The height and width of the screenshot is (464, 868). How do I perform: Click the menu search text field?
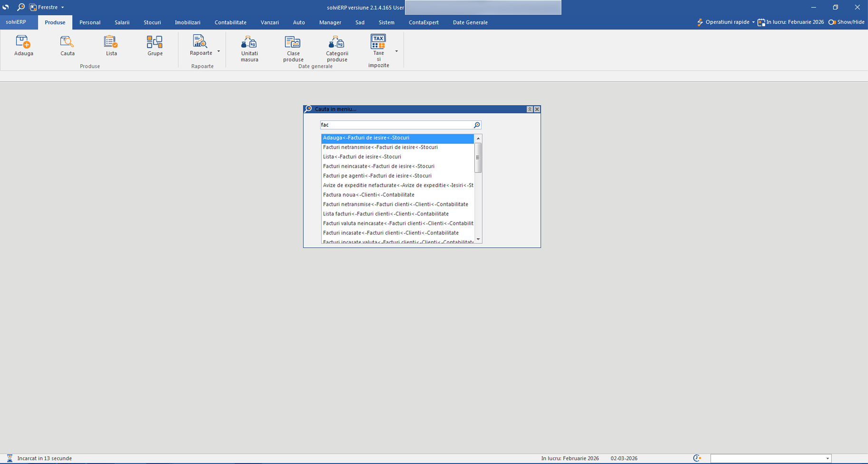tap(395, 125)
